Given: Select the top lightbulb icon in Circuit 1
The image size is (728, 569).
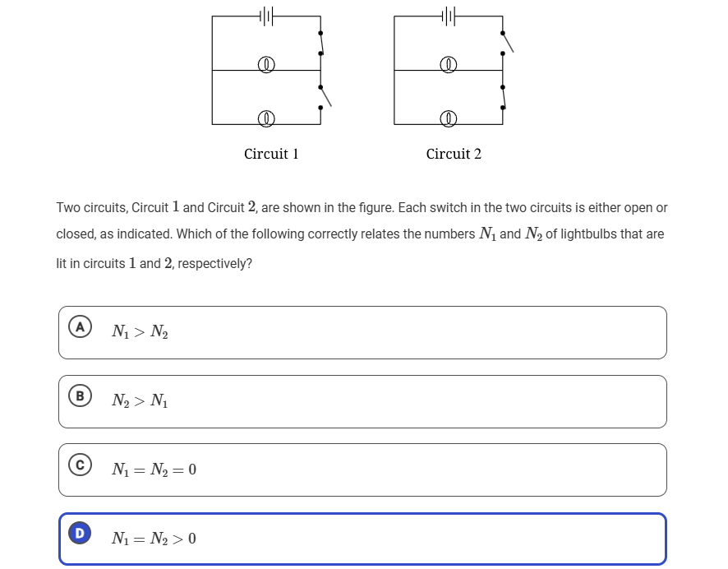Looking at the screenshot, I should click(x=265, y=64).
